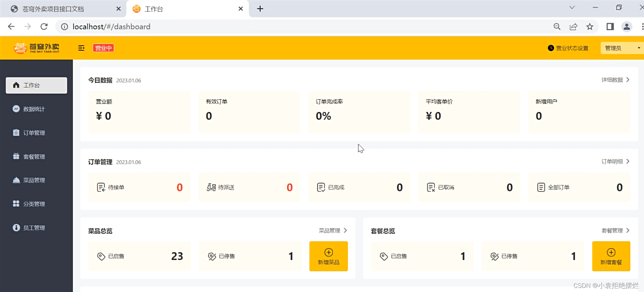Click the gift icon beside 套餐管理
644x292 pixels.
click(16, 156)
